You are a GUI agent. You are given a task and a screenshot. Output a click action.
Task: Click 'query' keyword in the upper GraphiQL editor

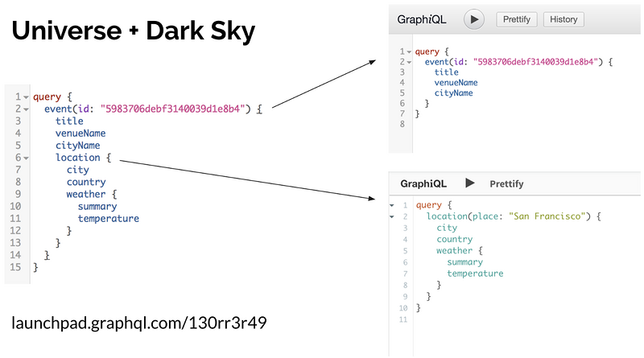[427, 51]
